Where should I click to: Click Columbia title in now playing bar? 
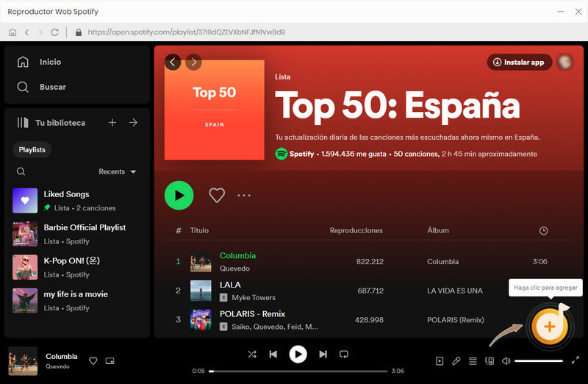coord(62,357)
